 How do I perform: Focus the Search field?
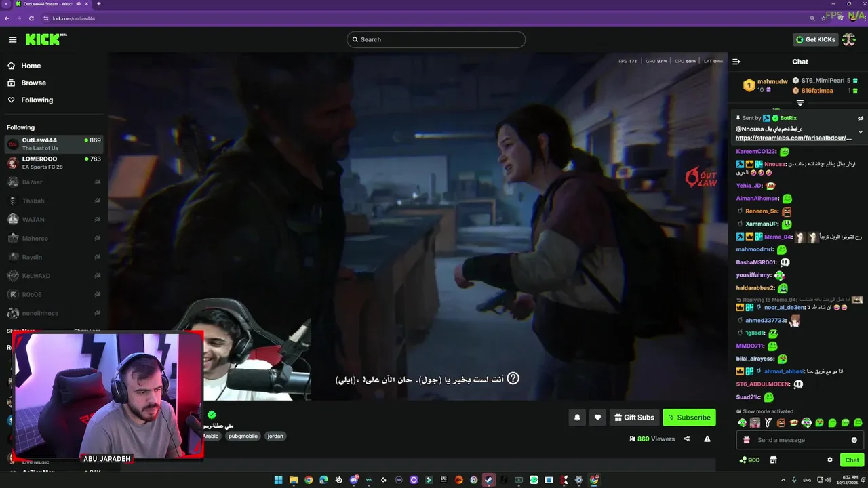point(436,39)
